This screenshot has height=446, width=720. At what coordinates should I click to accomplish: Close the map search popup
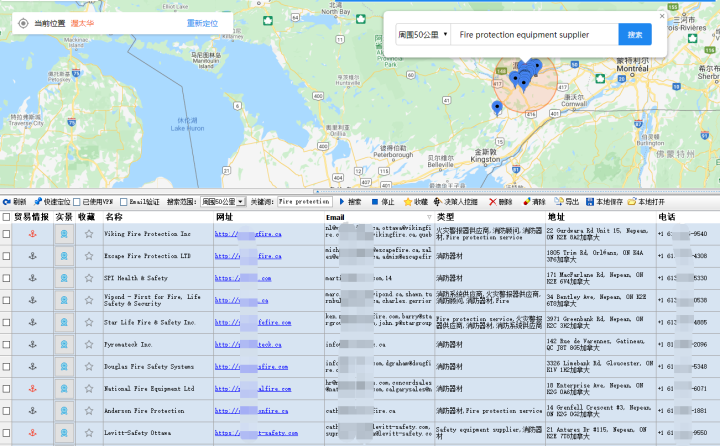tap(662, 16)
